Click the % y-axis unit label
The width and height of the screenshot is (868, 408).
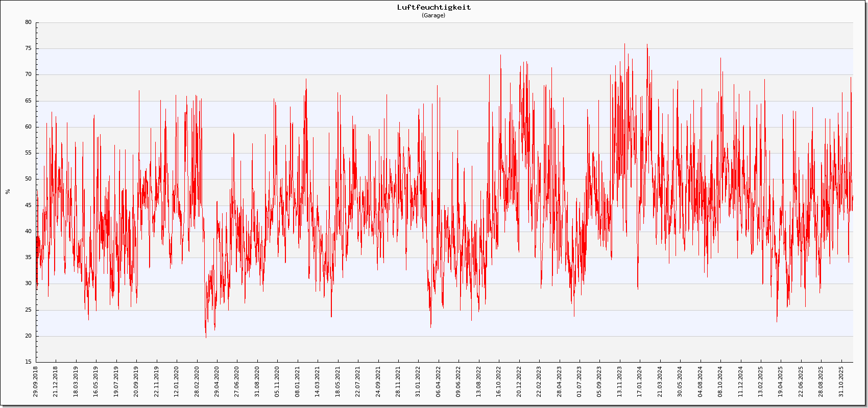[x=8, y=192]
